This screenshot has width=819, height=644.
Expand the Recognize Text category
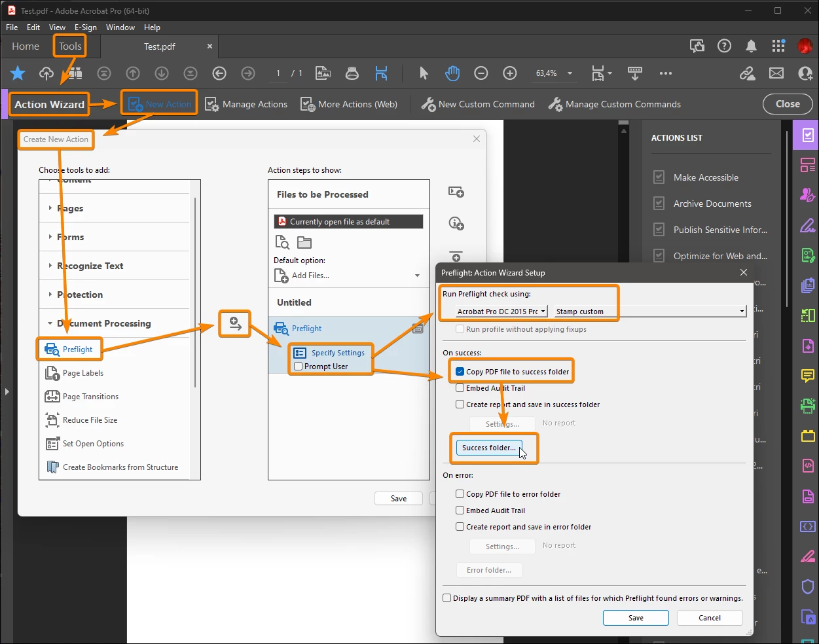[x=50, y=266]
